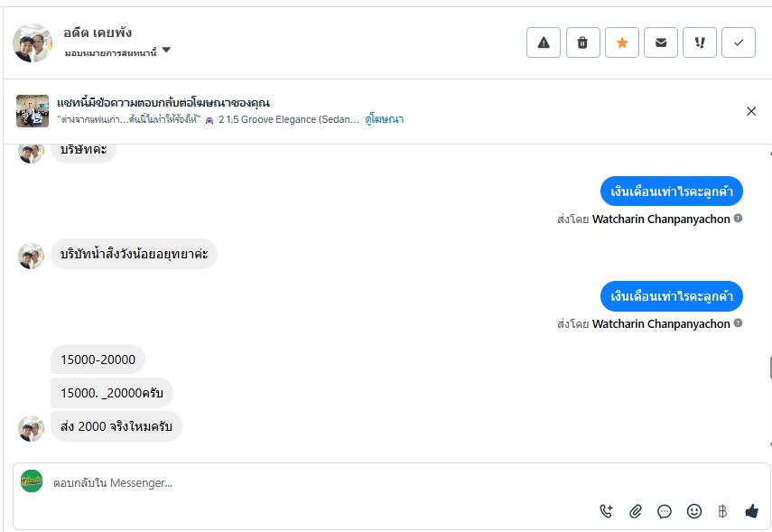772x532 pixels.
Task: Click the phone call request icon
Action: pos(606,511)
